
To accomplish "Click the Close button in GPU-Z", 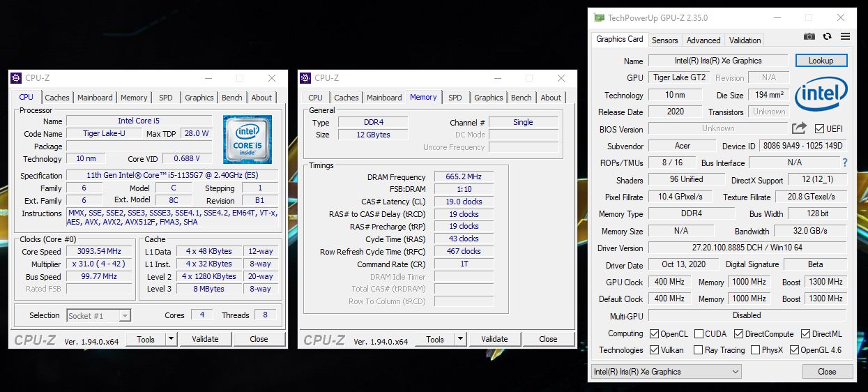I will point(827,371).
